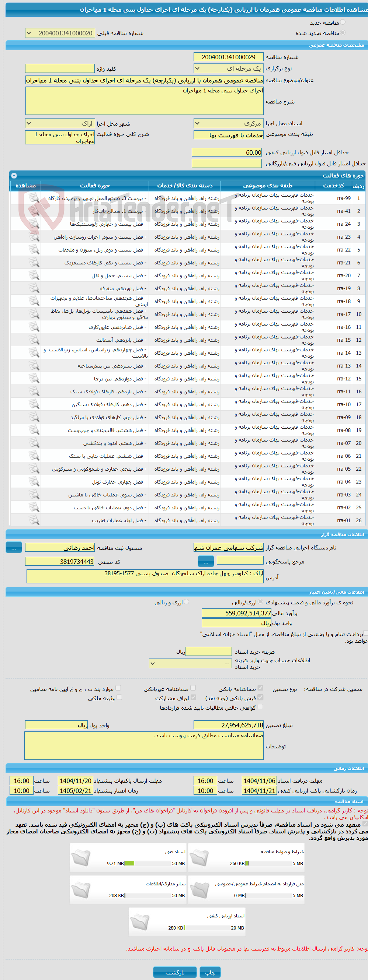Open the شرایط و ضوابط مناقصه folder icon
This screenshot has height=980, width=368.
[199, 858]
